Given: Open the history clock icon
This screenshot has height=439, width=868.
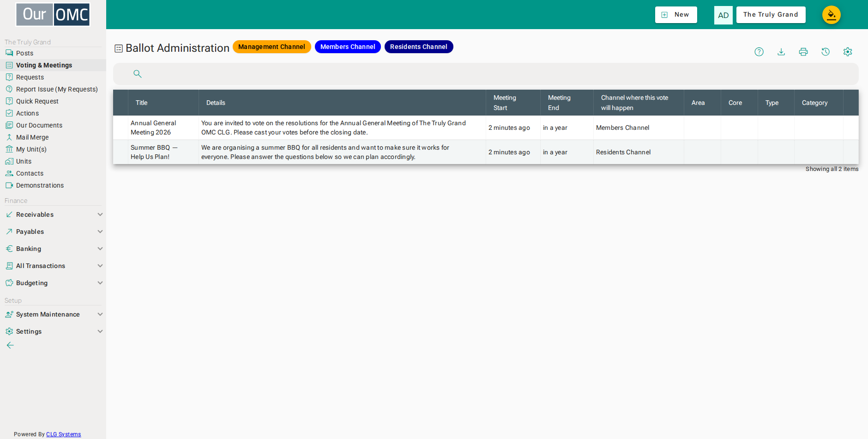Looking at the screenshot, I should tap(826, 52).
